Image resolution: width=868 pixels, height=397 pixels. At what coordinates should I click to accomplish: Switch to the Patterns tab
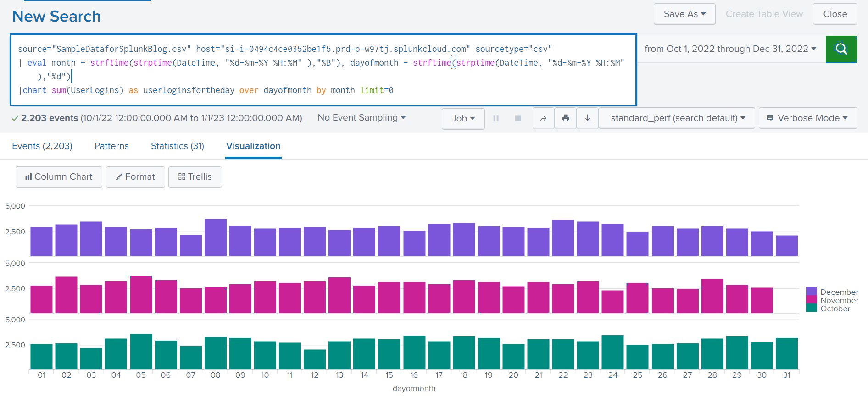[111, 146]
